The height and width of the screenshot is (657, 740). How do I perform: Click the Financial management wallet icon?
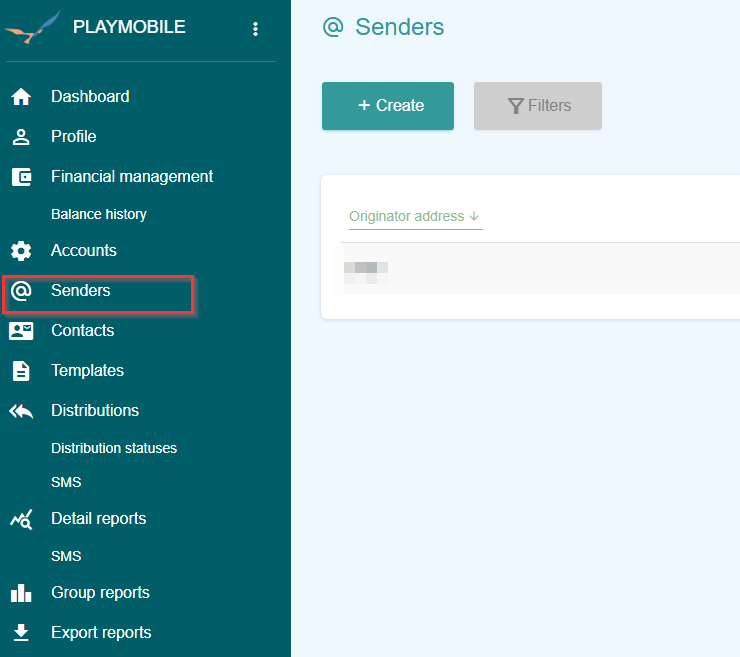tap(21, 177)
